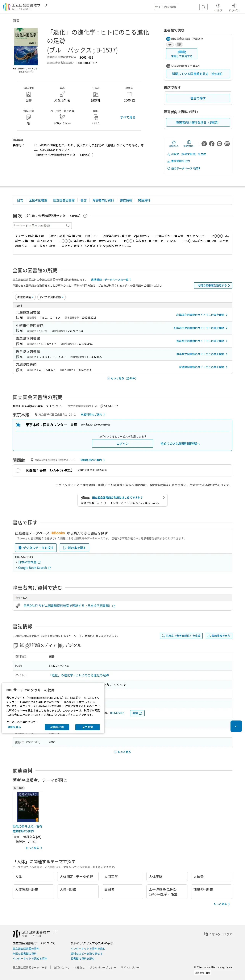Viewport: 245px width, 980px height.
Task: Open 音声DAISY サピエ図書館 search link
Action: [69, 606]
